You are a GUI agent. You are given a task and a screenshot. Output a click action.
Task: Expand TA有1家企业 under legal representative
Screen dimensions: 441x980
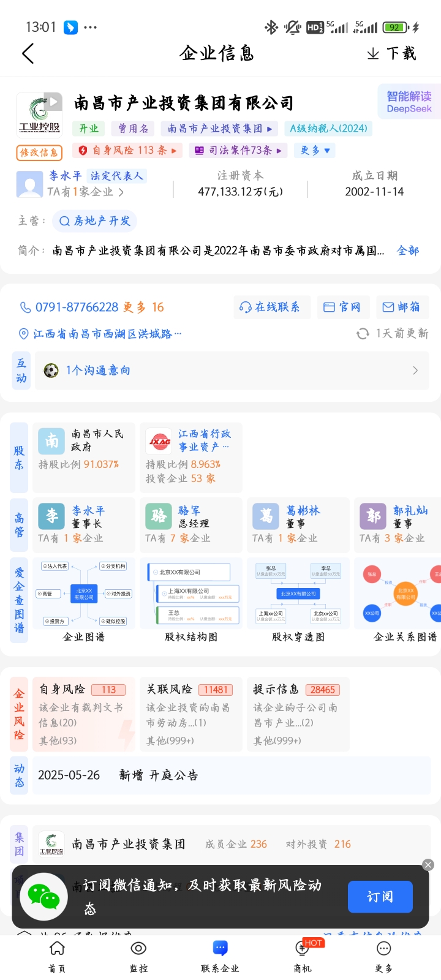pos(86,192)
